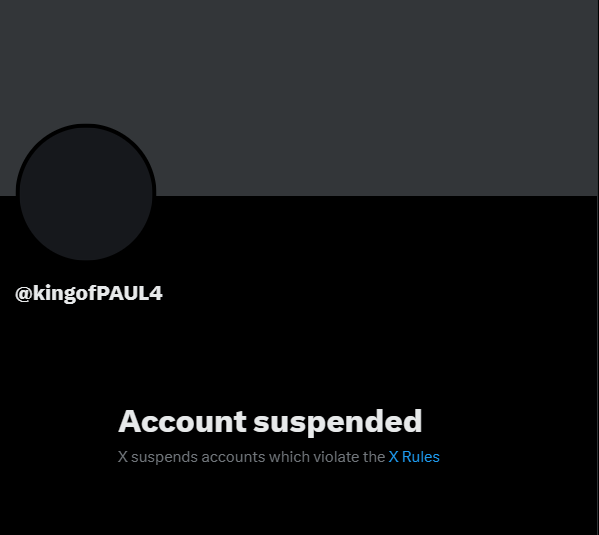Click the word 'which' in the notice

click(x=289, y=457)
